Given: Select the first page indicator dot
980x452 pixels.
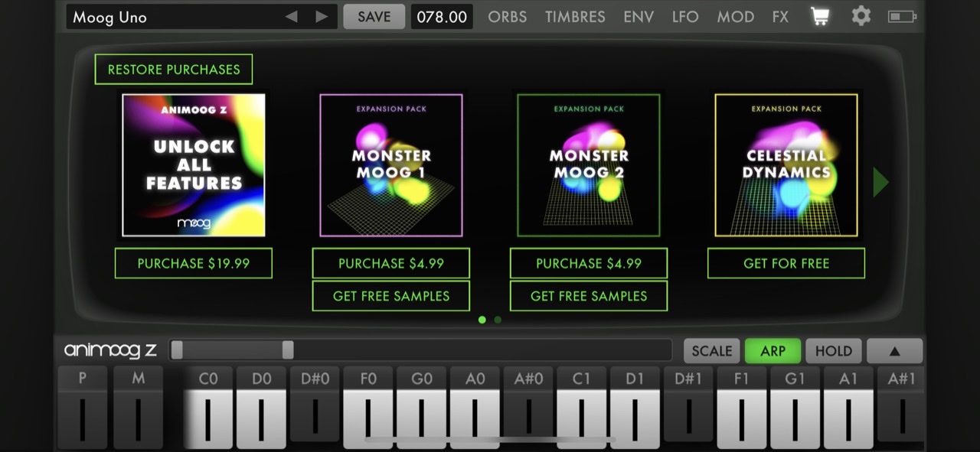Looking at the screenshot, I should (x=482, y=320).
